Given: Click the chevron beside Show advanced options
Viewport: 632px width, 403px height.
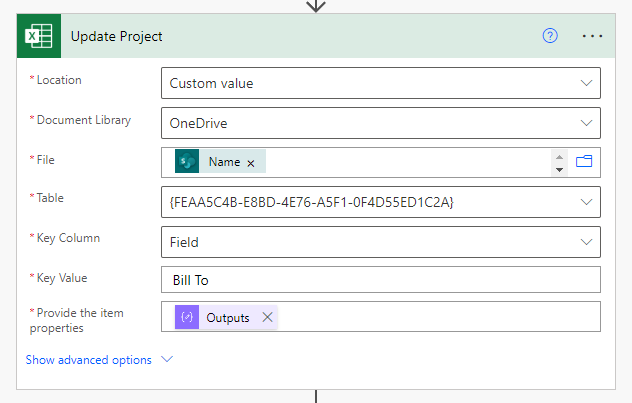Looking at the screenshot, I should [167, 359].
